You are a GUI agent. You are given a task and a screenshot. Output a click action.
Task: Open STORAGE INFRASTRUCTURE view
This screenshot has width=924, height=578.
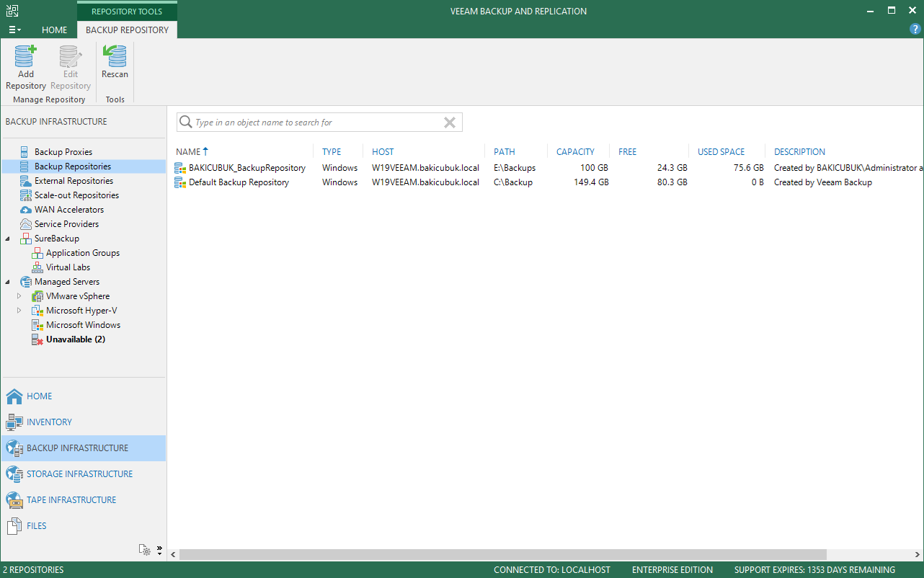[84, 474]
